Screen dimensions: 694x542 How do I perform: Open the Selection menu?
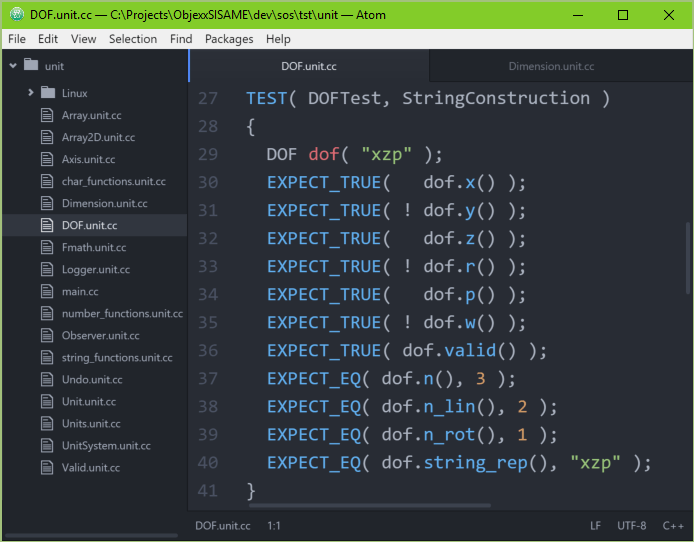133,39
